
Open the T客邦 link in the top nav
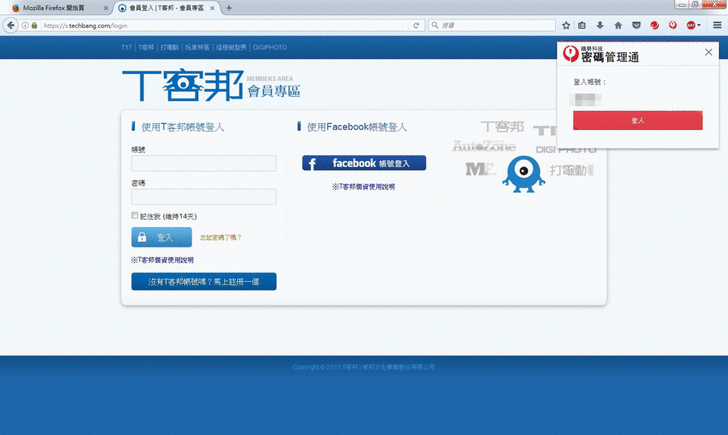(x=146, y=47)
